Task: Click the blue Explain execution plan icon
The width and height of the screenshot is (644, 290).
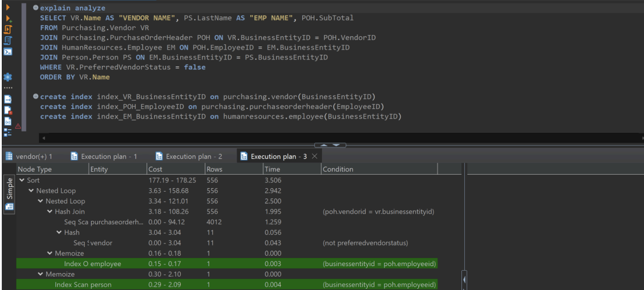Action: click(x=8, y=41)
